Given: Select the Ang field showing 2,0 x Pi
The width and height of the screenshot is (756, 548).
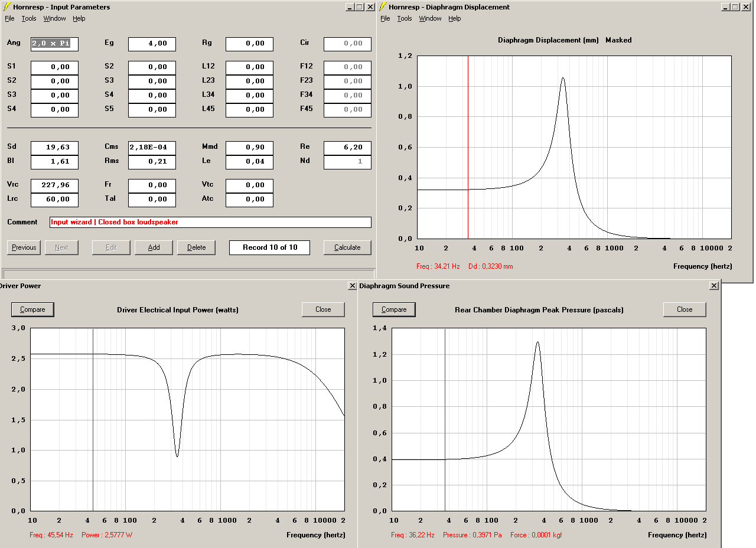Looking at the screenshot, I should click(54, 44).
